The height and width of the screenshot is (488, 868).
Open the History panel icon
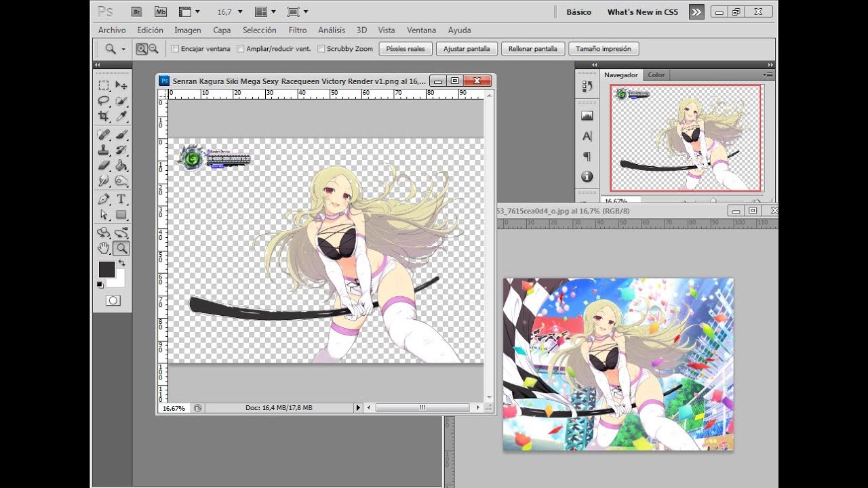587,86
